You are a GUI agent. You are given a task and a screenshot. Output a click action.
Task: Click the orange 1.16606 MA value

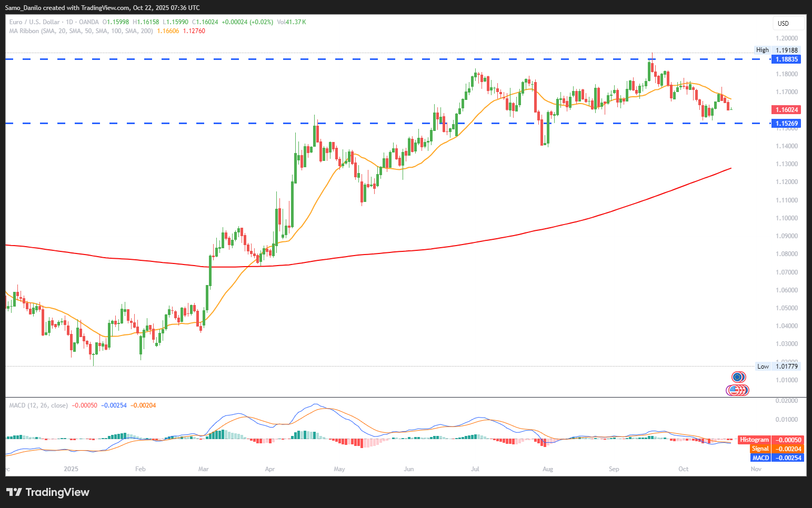point(168,31)
